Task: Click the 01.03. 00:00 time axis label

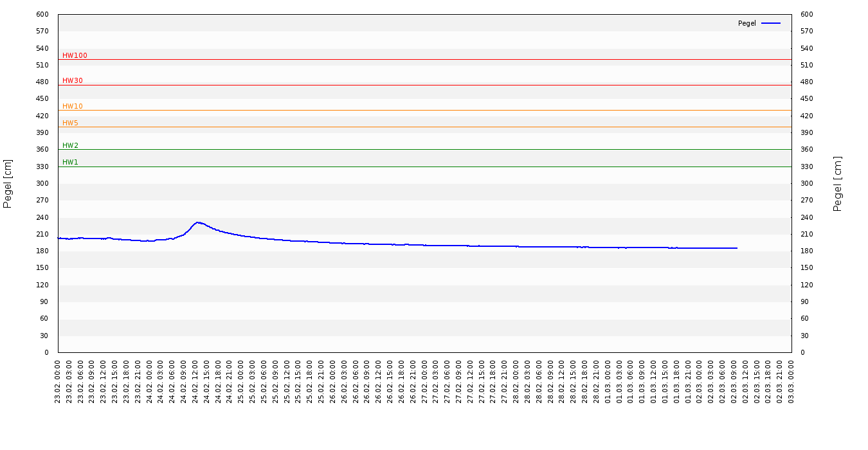Action: [x=608, y=382]
